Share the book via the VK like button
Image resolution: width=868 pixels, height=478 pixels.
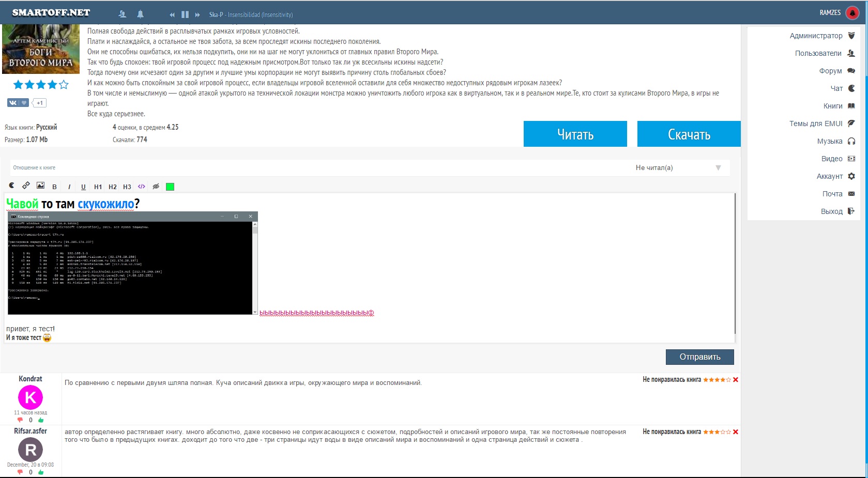(18, 103)
